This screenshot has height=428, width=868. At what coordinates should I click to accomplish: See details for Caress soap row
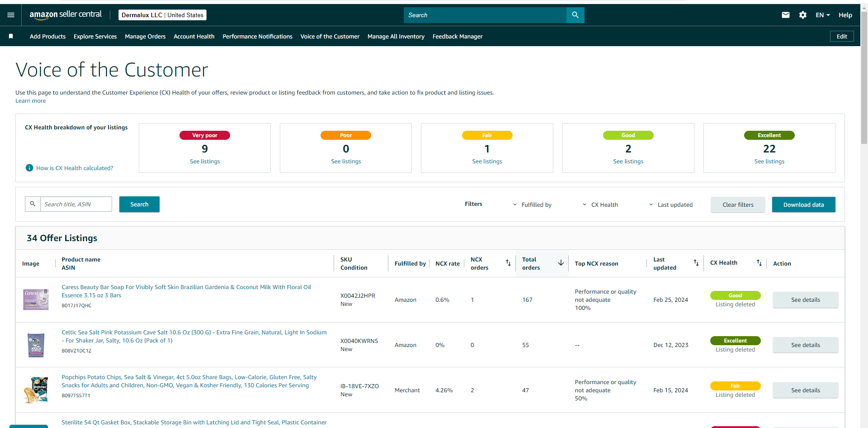(x=805, y=300)
